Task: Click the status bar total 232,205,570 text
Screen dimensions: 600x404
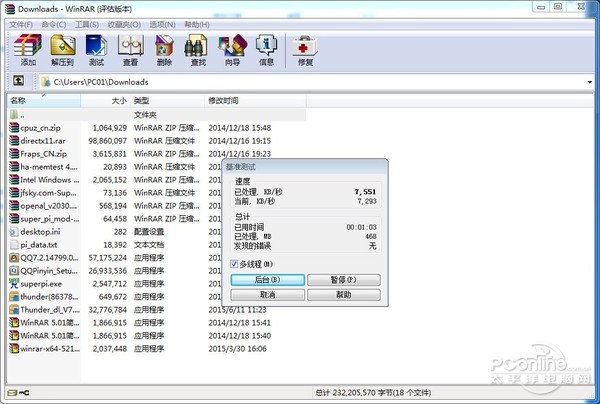Action: (x=373, y=393)
